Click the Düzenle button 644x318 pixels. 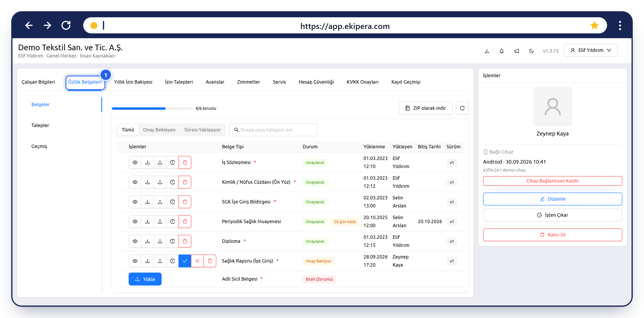[x=553, y=199]
